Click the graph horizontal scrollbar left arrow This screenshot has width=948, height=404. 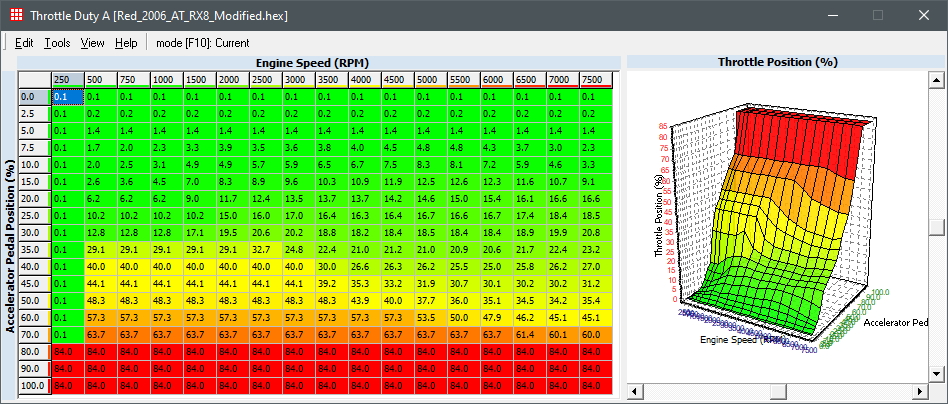pyautogui.click(x=635, y=391)
